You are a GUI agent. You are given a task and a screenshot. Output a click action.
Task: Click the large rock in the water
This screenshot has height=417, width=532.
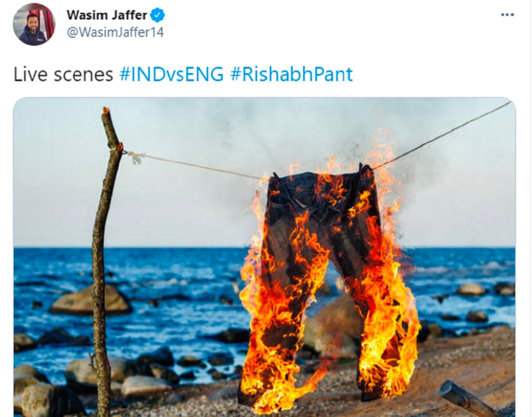click(90, 300)
